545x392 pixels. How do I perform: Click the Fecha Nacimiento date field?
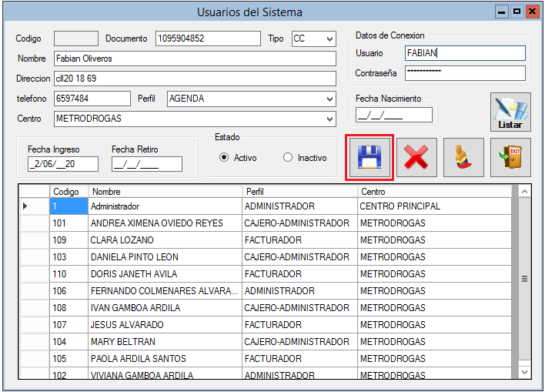point(393,116)
